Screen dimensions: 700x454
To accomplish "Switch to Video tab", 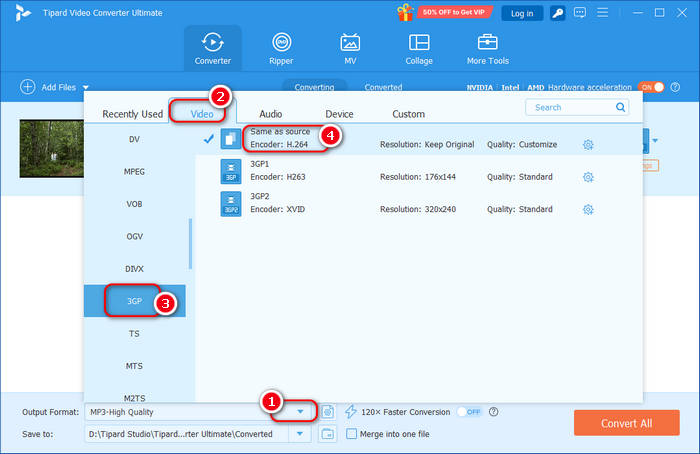I will coord(202,114).
